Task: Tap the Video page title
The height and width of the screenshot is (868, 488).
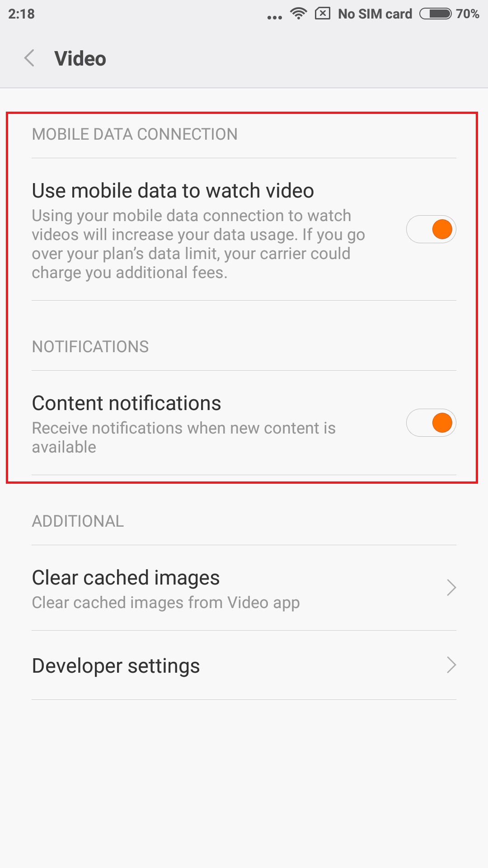Action: (80, 59)
